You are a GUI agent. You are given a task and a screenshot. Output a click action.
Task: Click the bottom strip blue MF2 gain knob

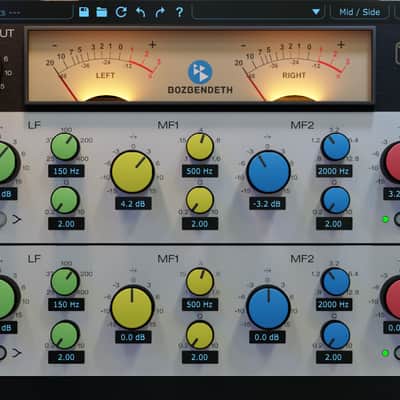tap(268, 307)
